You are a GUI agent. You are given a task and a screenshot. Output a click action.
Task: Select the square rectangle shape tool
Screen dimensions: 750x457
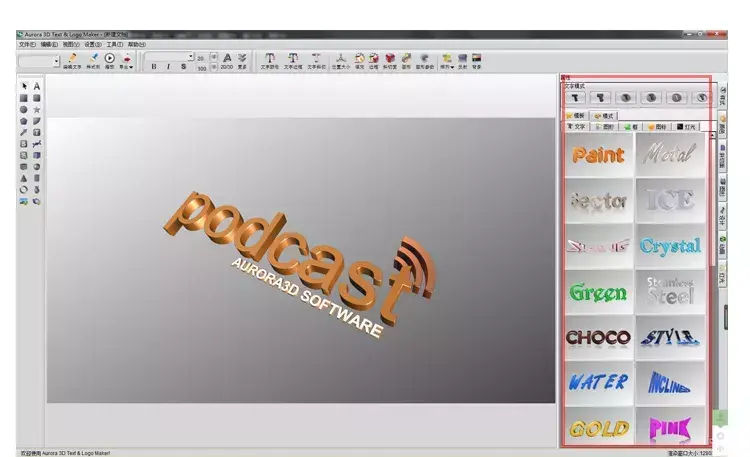point(24,98)
